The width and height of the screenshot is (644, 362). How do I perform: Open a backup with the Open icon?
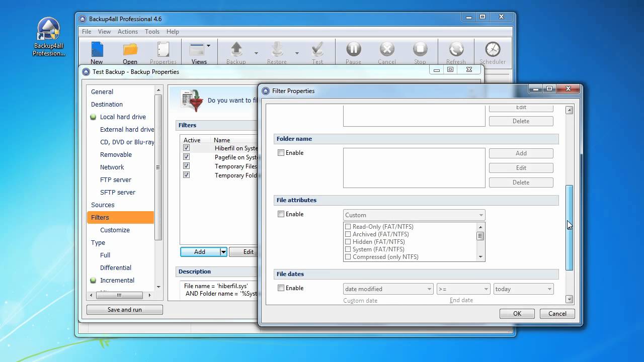[x=130, y=49]
